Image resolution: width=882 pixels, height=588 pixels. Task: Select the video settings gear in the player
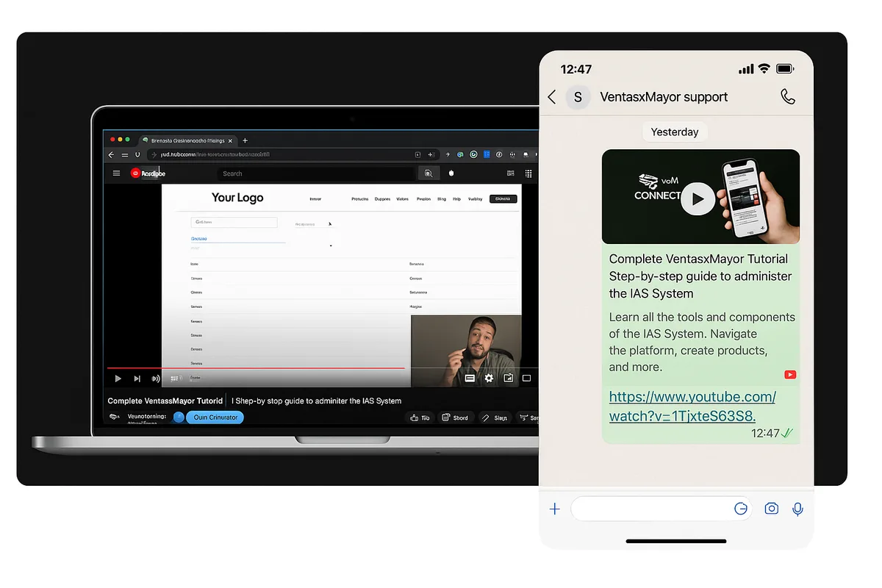coord(488,378)
